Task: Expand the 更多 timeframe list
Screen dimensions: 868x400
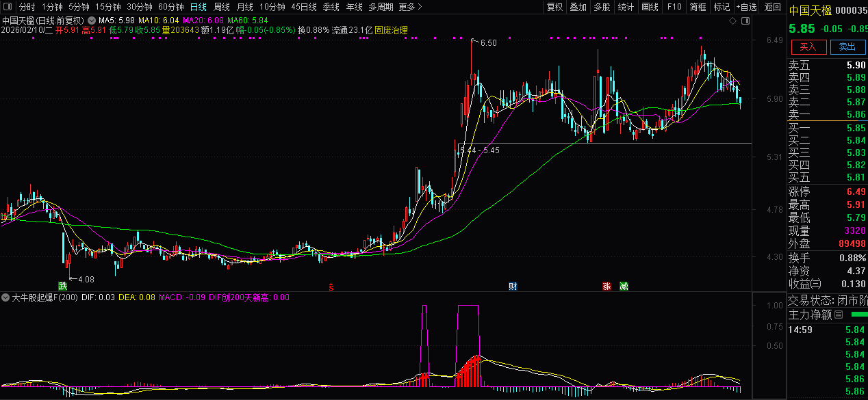Action: point(410,7)
